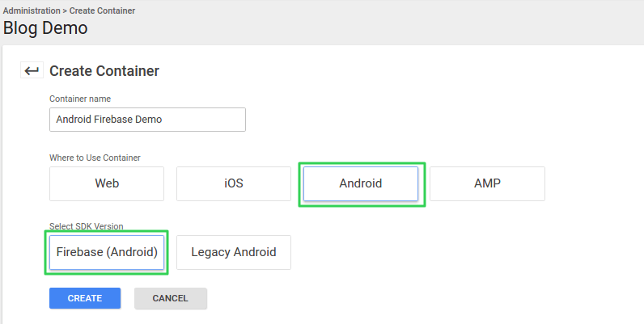Choose the iOS container option

(x=234, y=183)
